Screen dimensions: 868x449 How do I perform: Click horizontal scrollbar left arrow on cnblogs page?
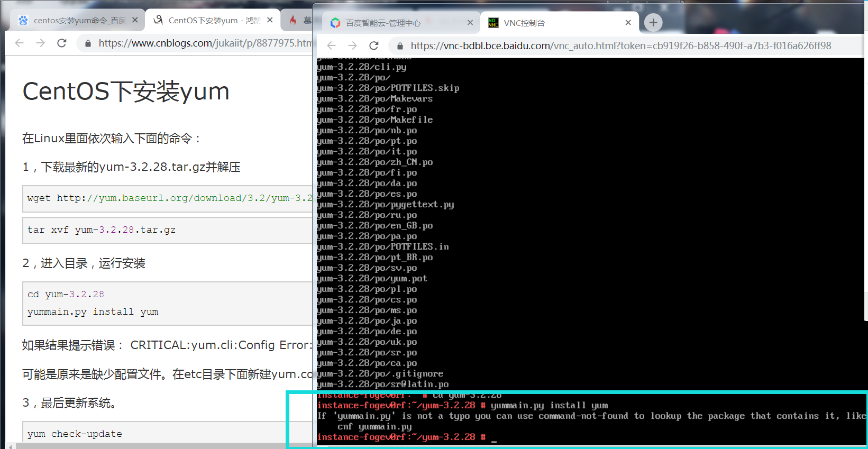coord(11,446)
